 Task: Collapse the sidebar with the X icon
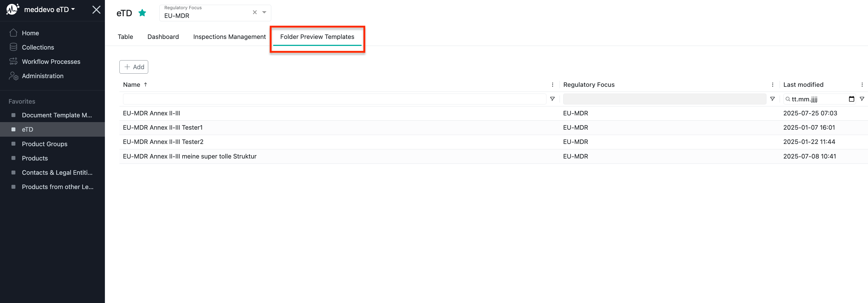point(96,10)
